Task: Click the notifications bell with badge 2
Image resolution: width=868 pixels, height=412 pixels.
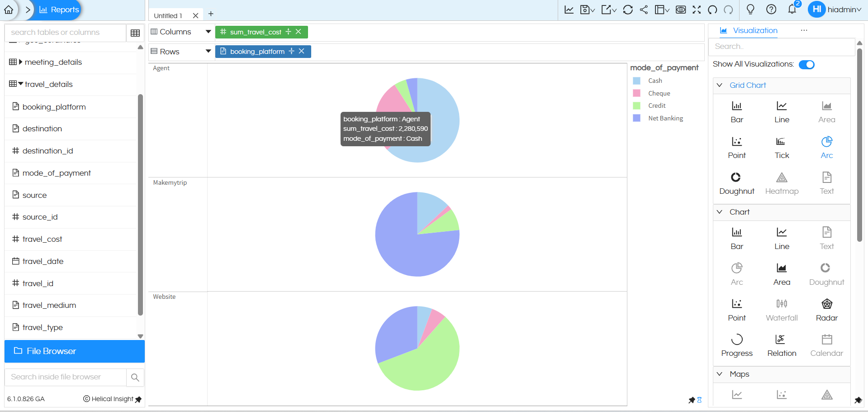Action: [x=792, y=10]
